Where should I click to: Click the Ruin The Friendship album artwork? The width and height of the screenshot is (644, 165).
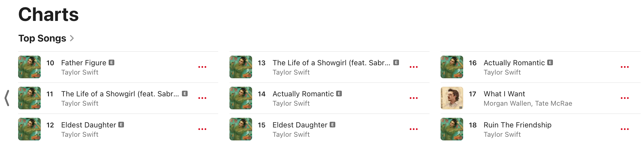452,129
